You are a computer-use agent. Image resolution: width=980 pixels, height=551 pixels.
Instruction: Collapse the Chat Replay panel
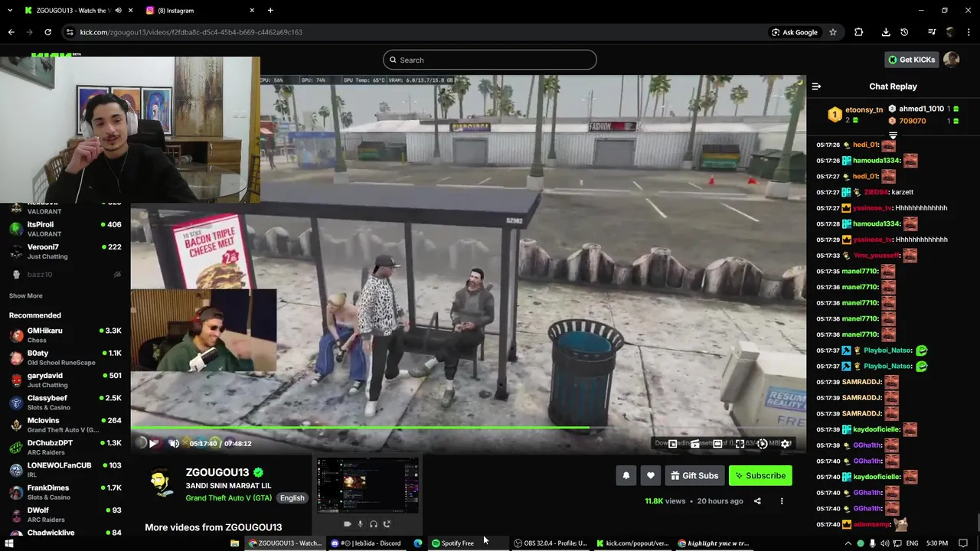(816, 86)
